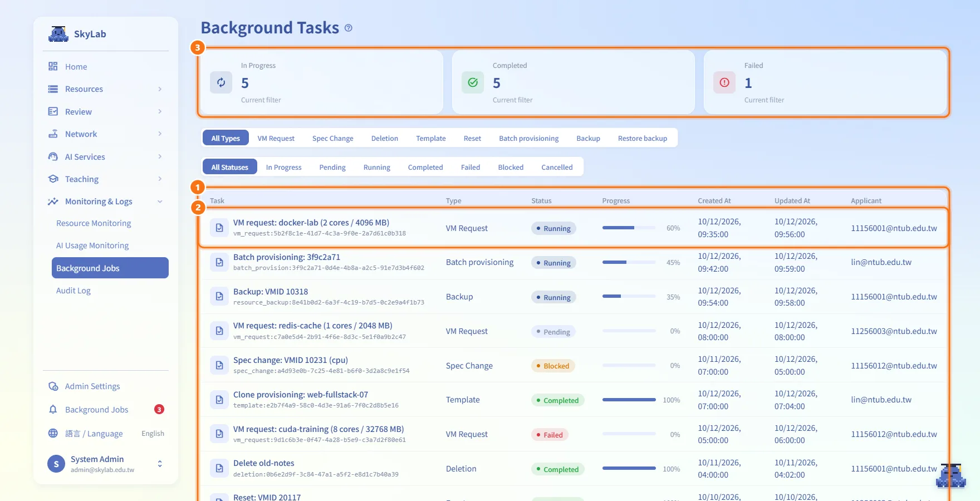Expand the Resources menu chevron
The height and width of the screenshot is (501, 980).
coord(160,89)
